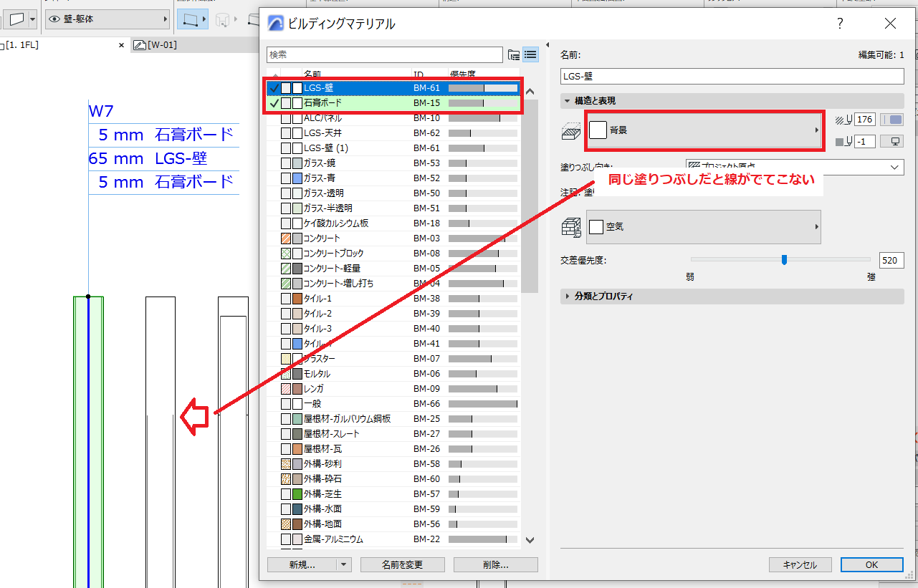
Task: Close the [1. 1FL] tab
Action: click(121, 45)
